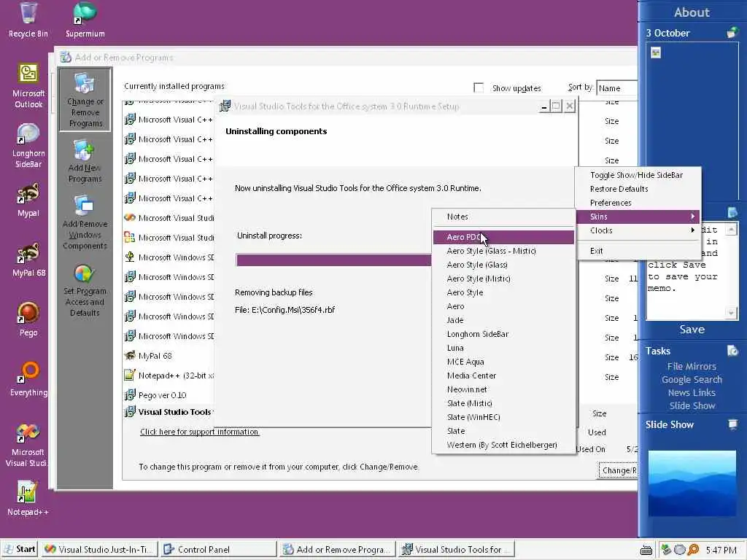
Task: Choose Toggle Show/Hide SideBar menu item
Action: point(638,175)
